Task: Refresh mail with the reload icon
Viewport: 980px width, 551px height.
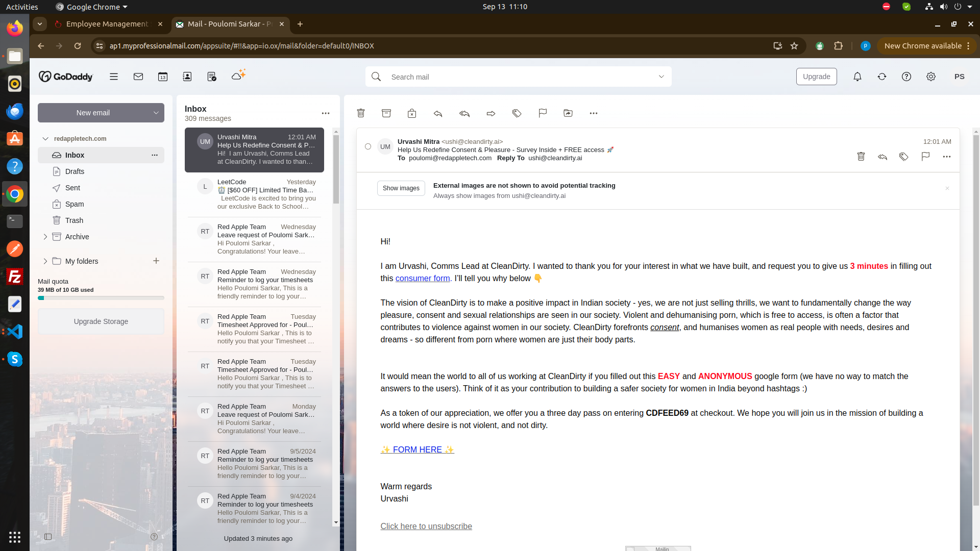Action: tap(882, 77)
